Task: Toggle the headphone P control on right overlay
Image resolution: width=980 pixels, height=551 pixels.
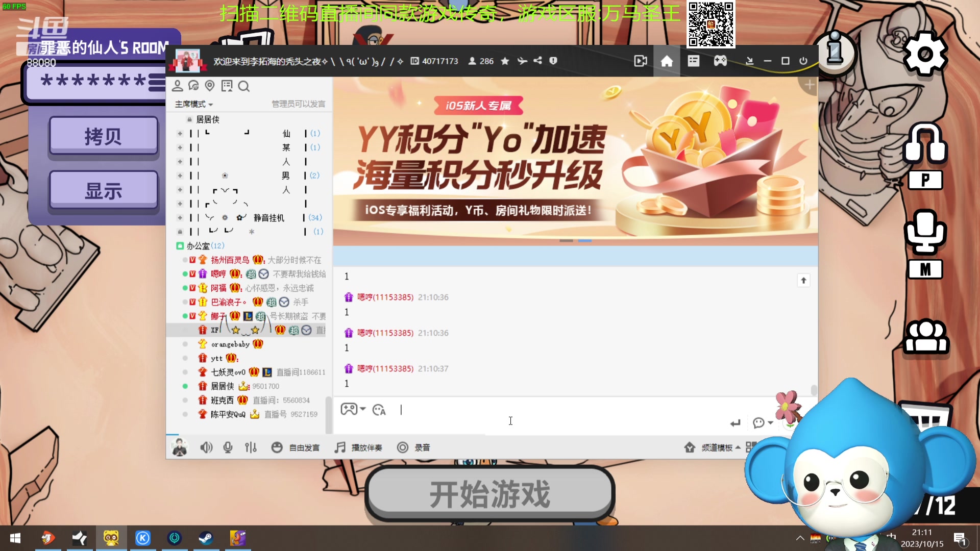Action: [925, 153]
